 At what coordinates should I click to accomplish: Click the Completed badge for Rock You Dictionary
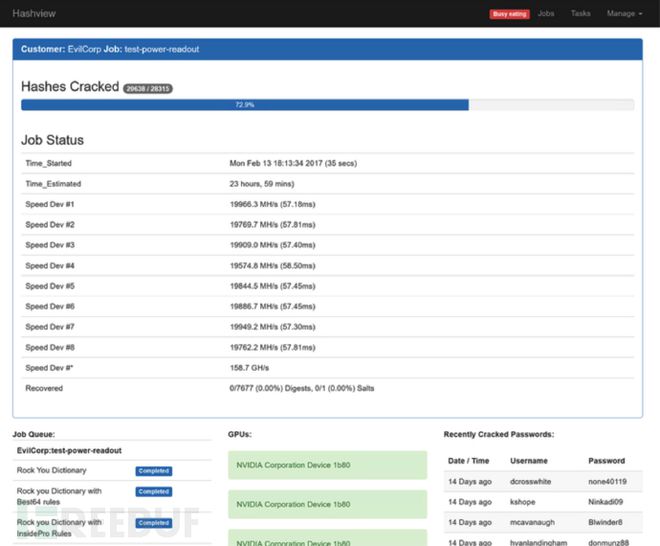[154, 471]
